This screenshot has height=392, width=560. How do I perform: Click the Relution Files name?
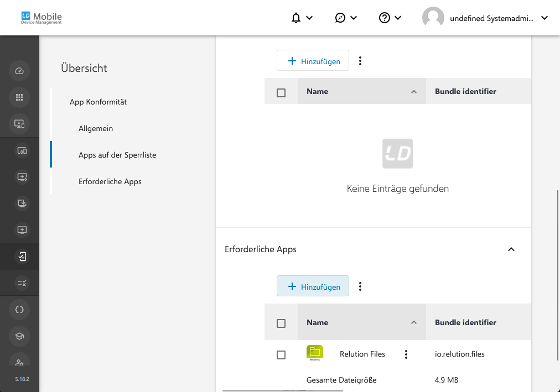(362, 354)
